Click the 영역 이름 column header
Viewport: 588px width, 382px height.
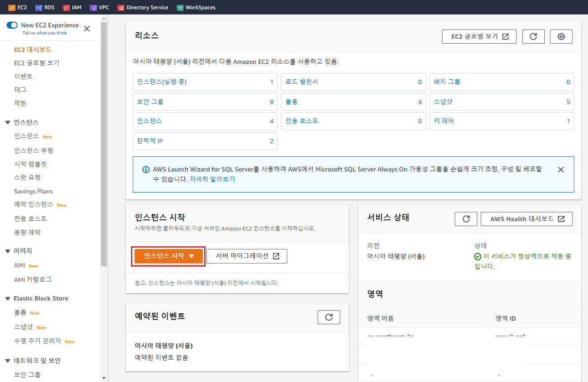(381, 318)
